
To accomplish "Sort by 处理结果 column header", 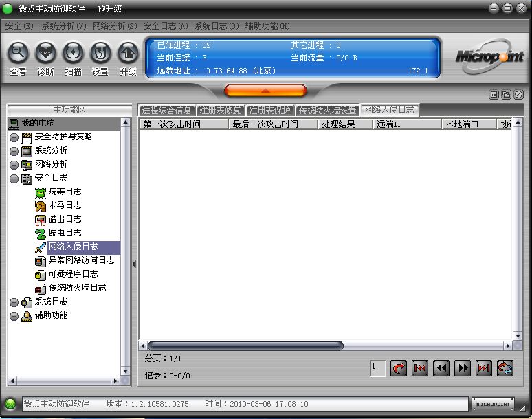I will [x=346, y=124].
